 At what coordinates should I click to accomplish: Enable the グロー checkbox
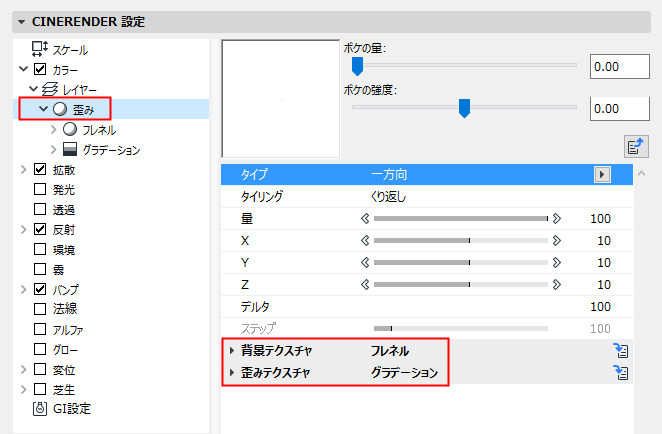point(40,349)
